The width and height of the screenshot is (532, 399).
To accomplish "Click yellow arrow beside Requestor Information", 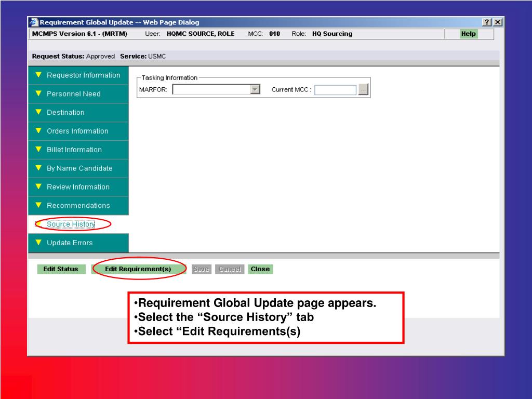I will [x=38, y=75].
